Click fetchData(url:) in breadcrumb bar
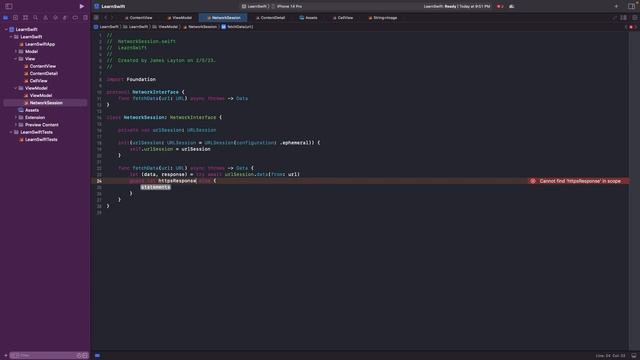This screenshot has height=360, width=640. (x=237, y=27)
